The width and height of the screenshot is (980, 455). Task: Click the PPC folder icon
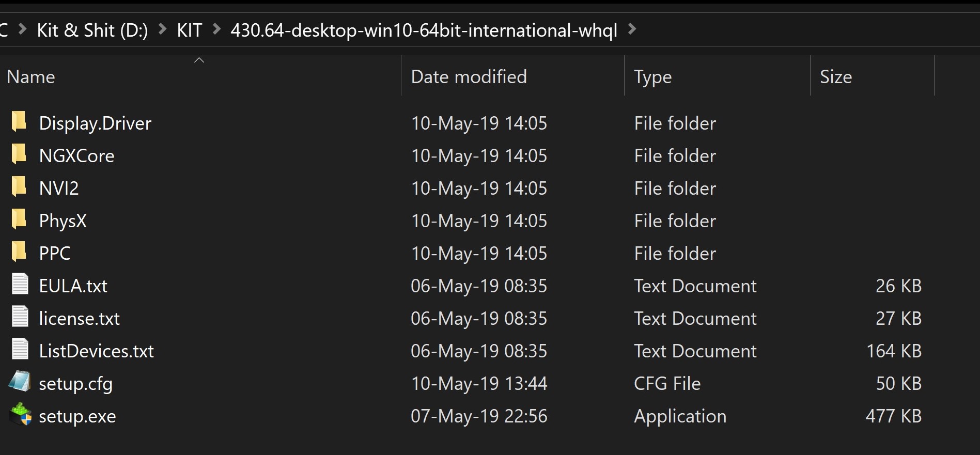pyautogui.click(x=19, y=252)
